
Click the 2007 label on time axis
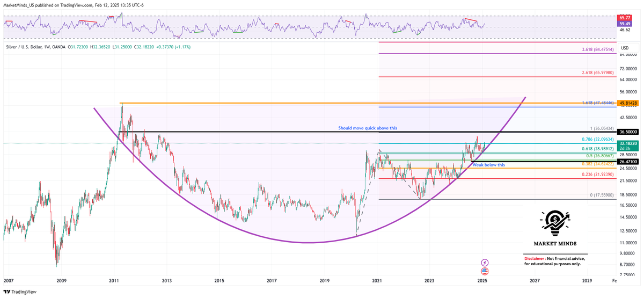[x=9, y=281]
